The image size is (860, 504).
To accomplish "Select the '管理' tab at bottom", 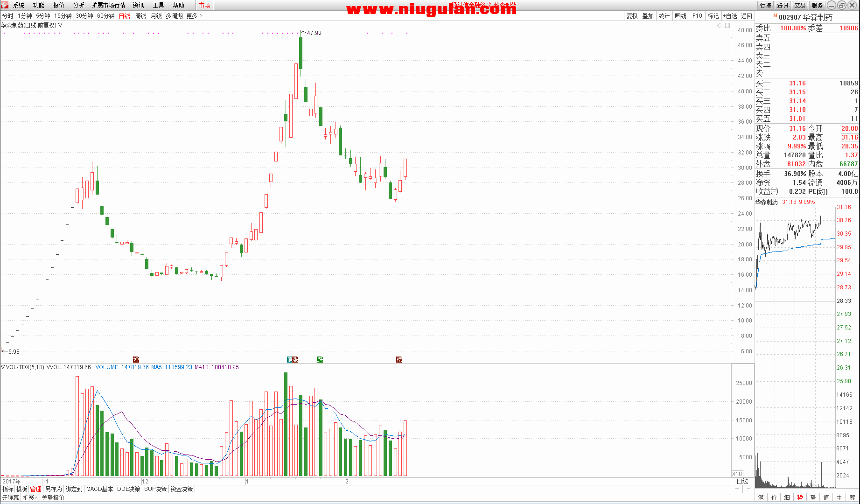I will coord(36,489).
